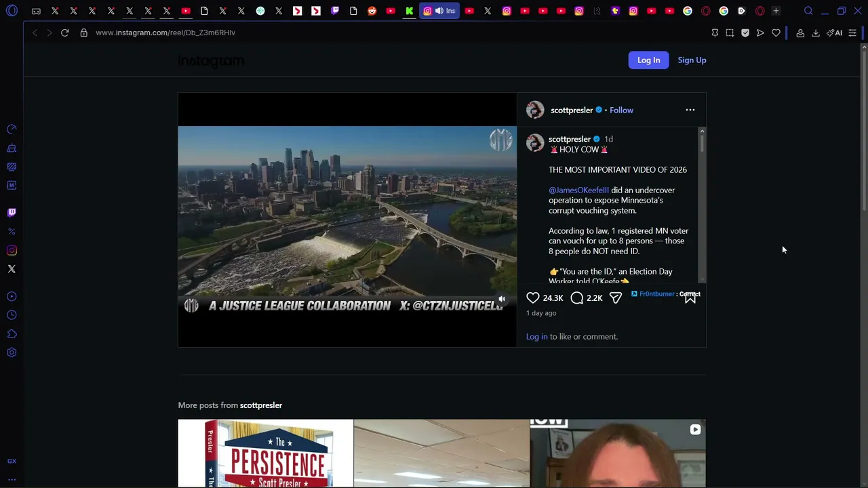Open Opera main menu logo
The width and height of the screenshot is (868, 488).
(12, 11)
